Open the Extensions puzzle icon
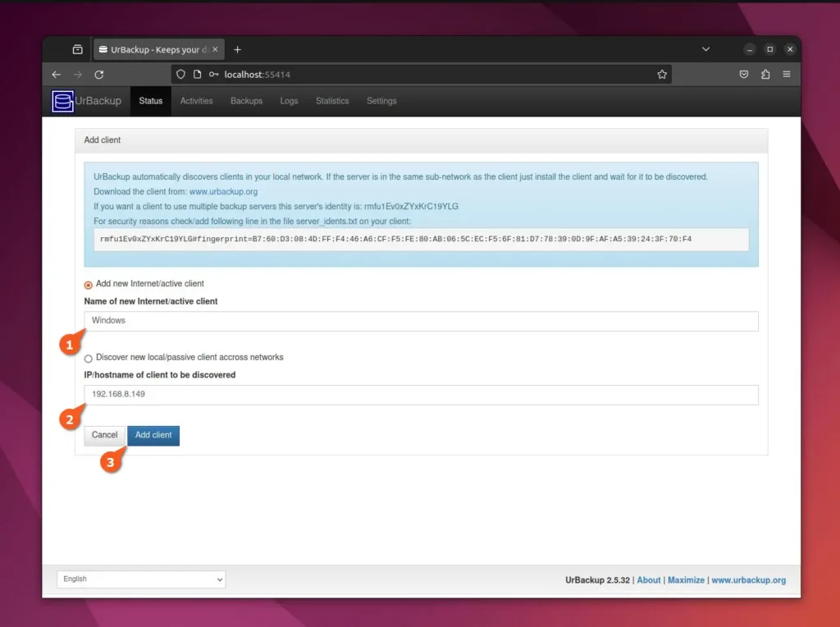Viewport: 840px width, 627px height. coord(765,75)
